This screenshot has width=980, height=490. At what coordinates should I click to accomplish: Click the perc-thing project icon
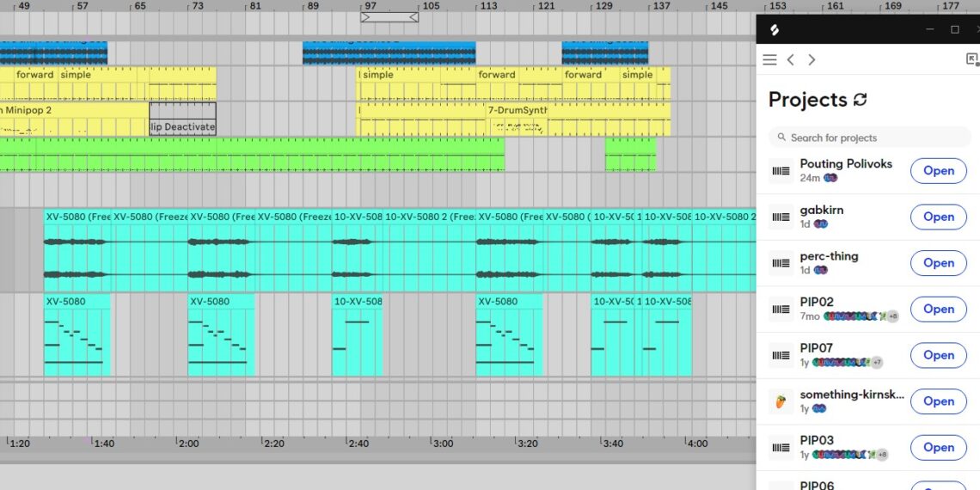point(781,263)
